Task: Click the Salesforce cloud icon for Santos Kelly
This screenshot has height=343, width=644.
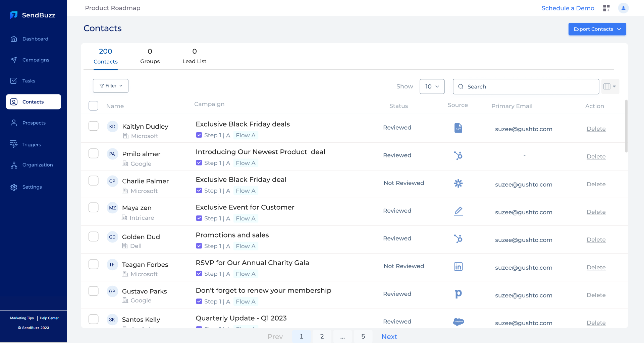Action: (x=458, y=322)
